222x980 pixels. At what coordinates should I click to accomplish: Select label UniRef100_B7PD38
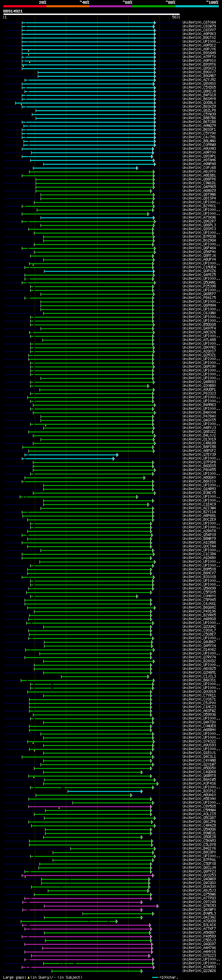[199, 237]
